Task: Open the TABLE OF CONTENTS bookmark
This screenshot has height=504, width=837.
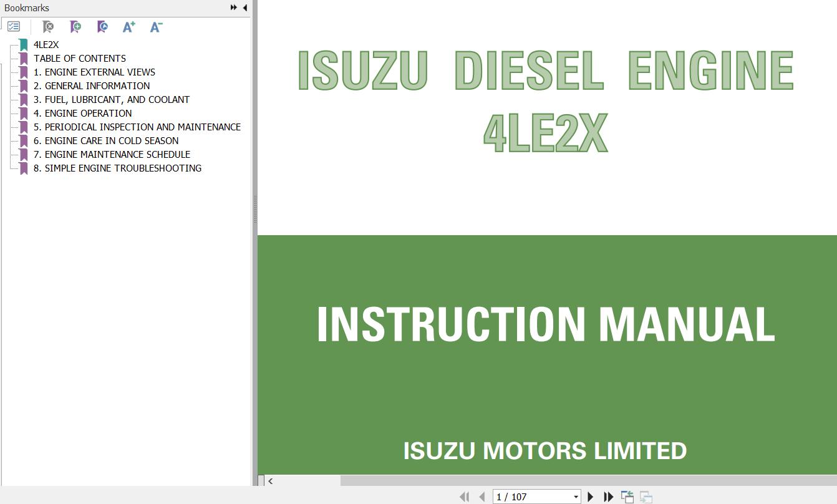Action: [80, 59]
